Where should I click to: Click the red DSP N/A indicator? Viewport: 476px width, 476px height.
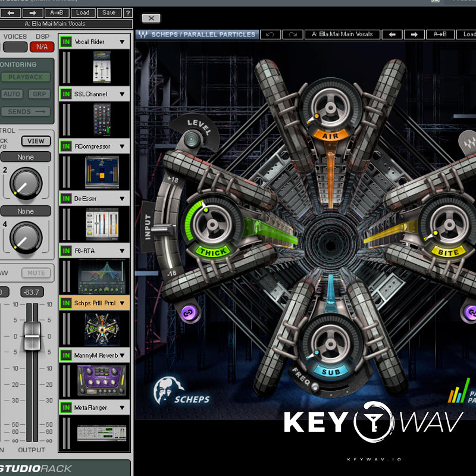coord(42,47)
